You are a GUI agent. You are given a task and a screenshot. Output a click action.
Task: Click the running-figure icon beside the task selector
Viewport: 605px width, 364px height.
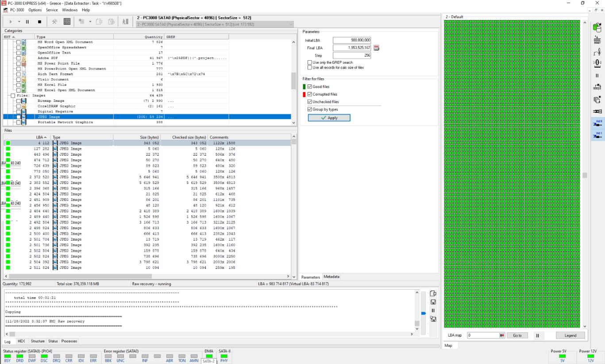tap(126, 22)
